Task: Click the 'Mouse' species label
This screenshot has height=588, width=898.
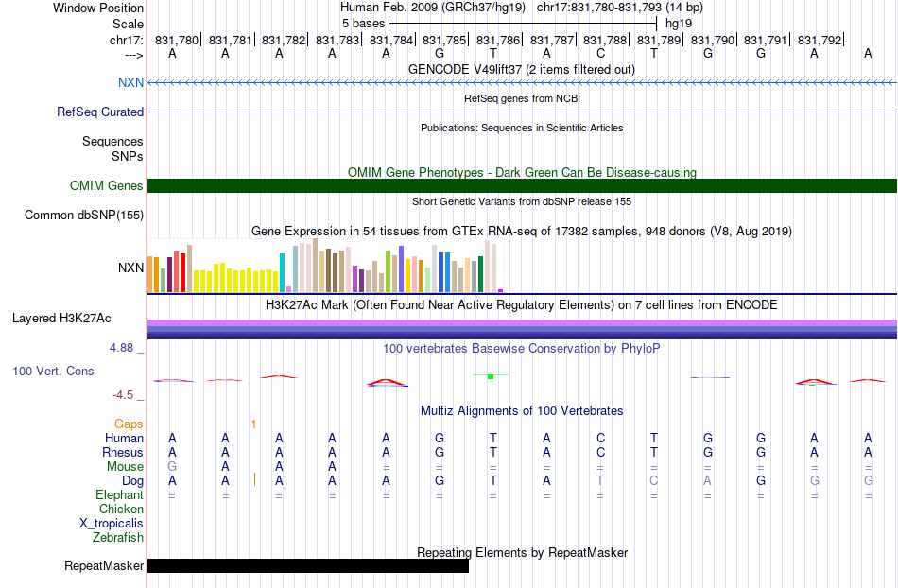Action: click(x=125, y=467)
